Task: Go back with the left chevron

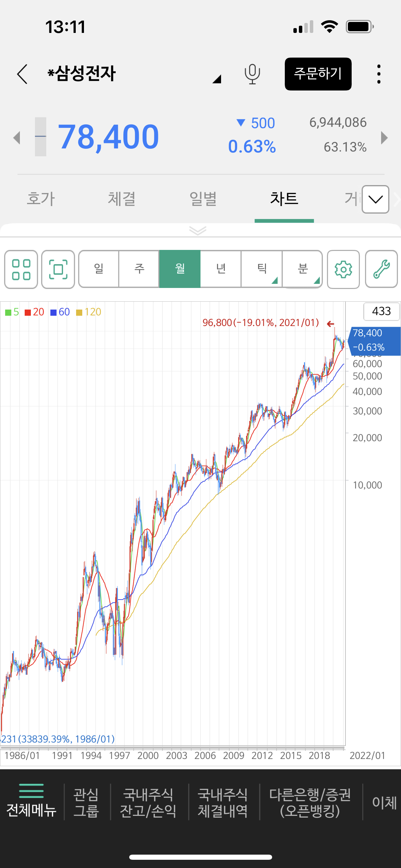Action: pyautogui.click(x=22, y=74)
